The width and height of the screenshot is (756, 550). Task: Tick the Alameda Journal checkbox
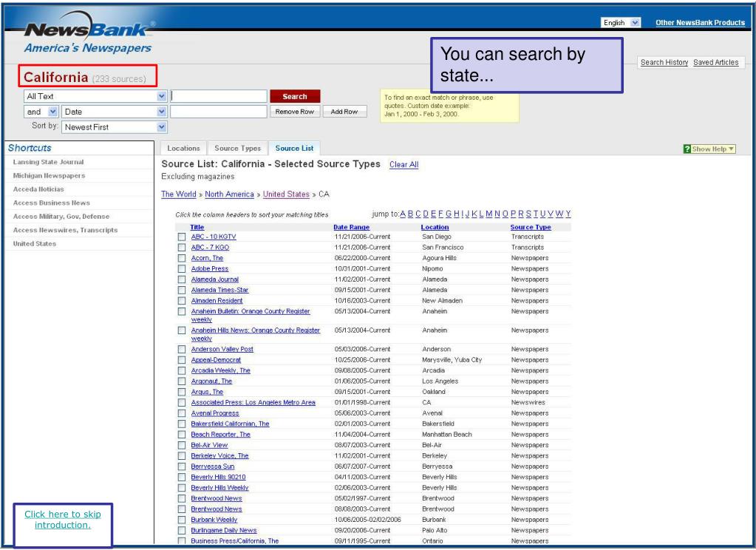(181, 279)
